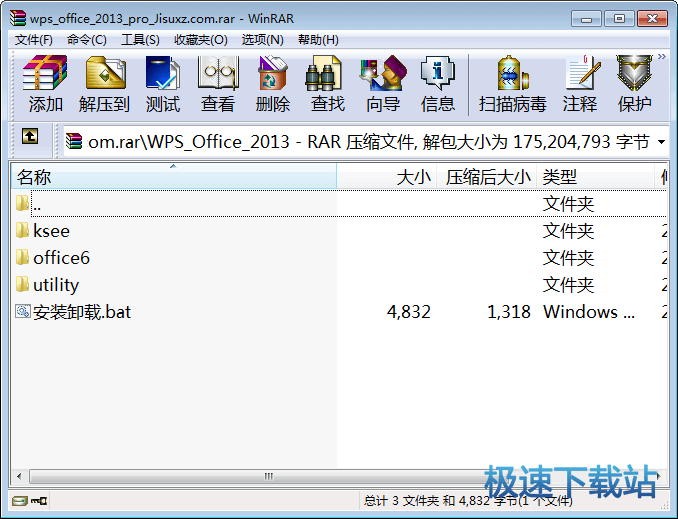Open 文件(F) menu
678x519 pixels.
34,40
